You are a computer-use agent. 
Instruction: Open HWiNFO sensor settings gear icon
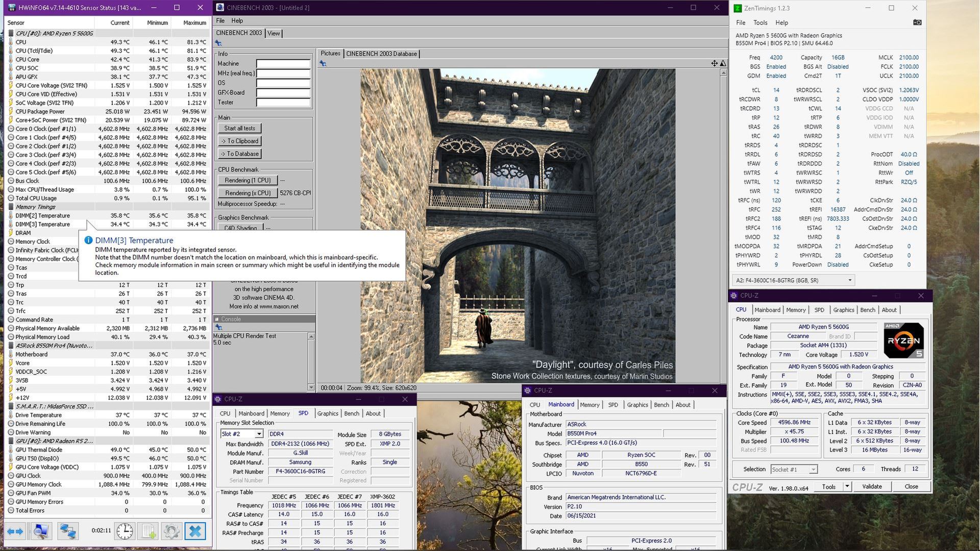171,531
